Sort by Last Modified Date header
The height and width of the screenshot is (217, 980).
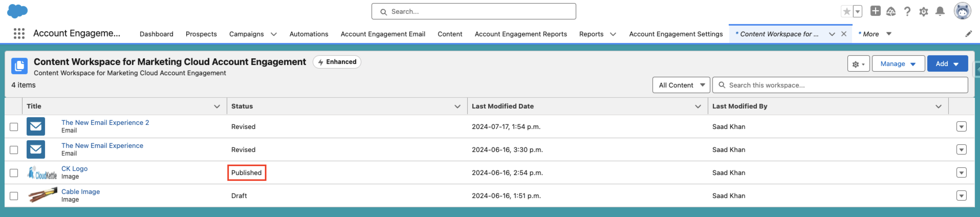503,106
